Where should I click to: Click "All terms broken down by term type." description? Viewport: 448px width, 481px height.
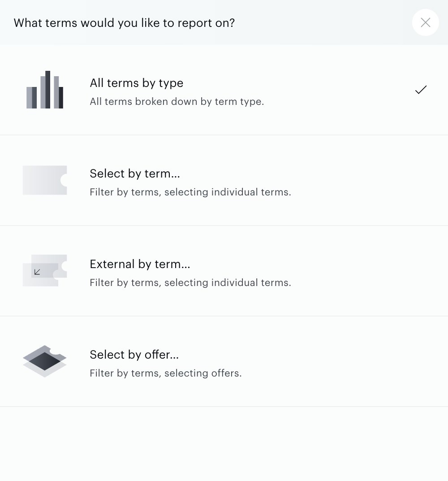click(x=177, y=102)
